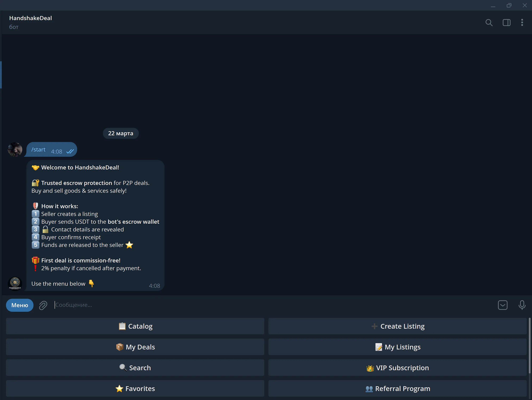
Task: Click the 'Buyer confirms receipt' line
Action: pyautogui.click(x=71, y=237)
